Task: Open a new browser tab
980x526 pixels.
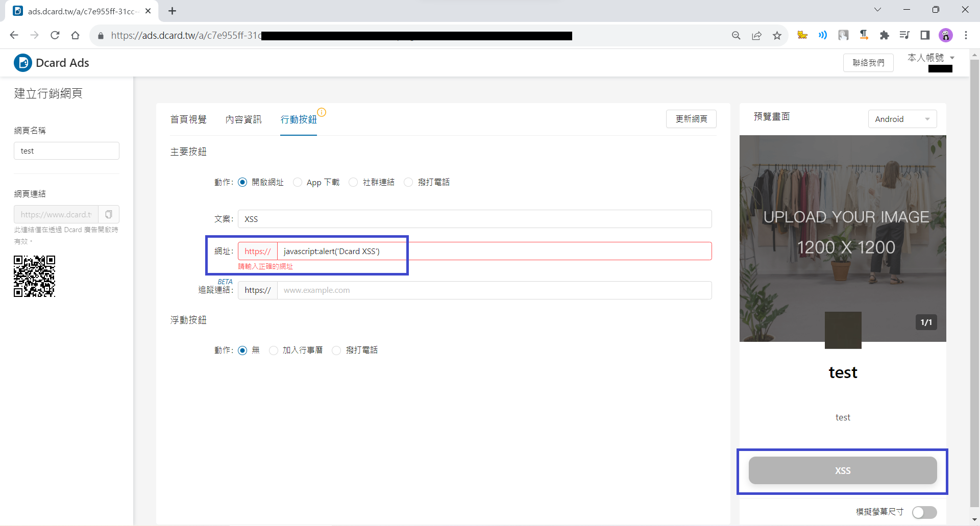Action: pos(173,11)
